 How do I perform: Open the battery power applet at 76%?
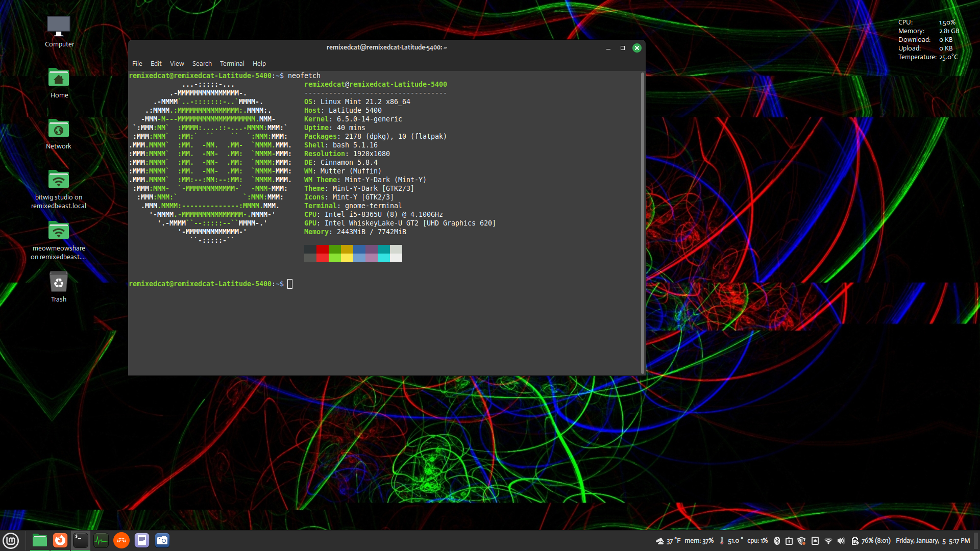tap(871, 541)
